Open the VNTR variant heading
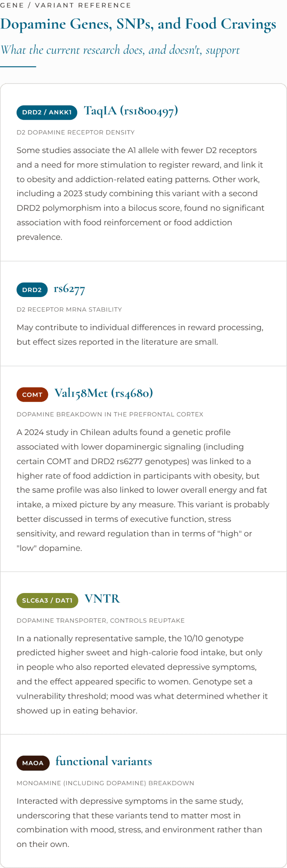The image size is (287, 868). pos(102,599)
